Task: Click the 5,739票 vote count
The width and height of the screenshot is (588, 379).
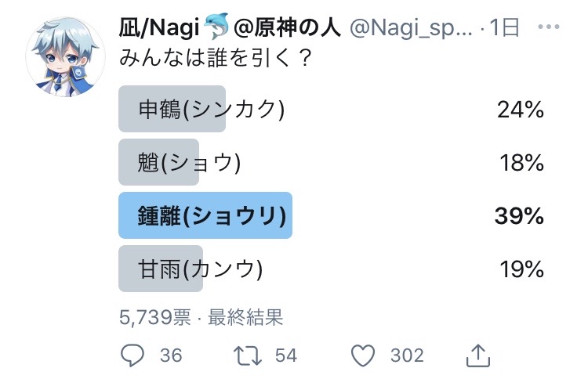Action: coord(155,316)
